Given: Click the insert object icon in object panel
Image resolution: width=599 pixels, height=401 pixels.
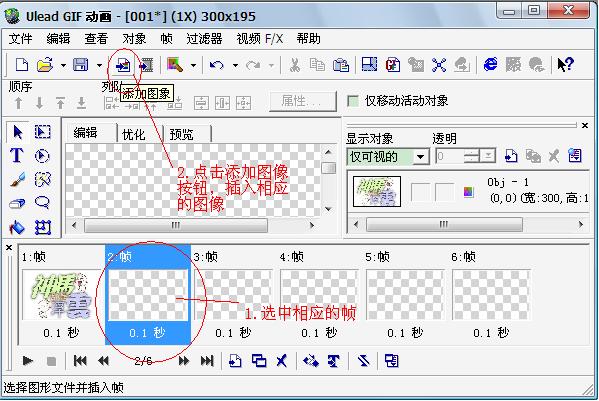Looking at the screenshot, I should tap(511, 156).
